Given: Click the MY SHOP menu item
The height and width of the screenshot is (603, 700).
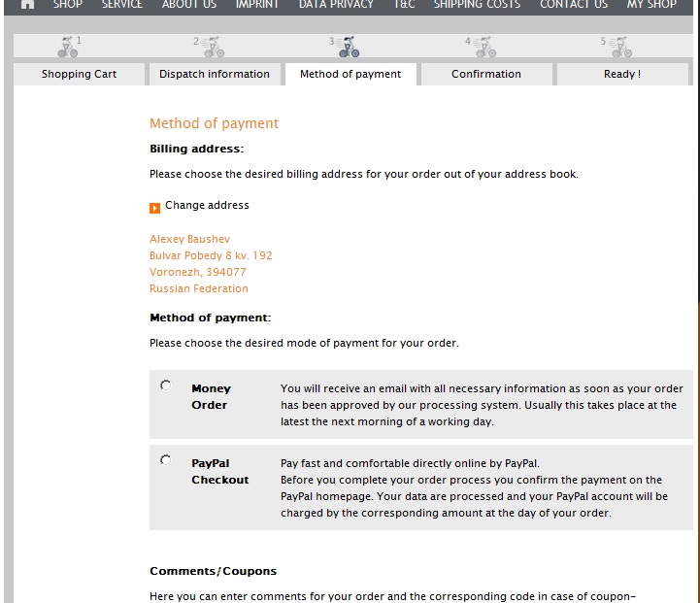Looking at the screenshot, I should point(651,5).
